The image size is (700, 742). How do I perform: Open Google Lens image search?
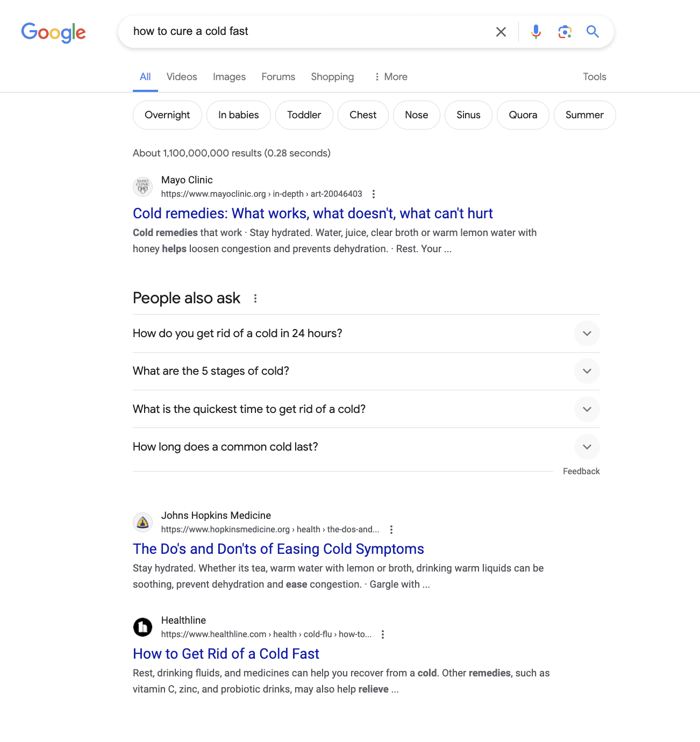[565, 32]
